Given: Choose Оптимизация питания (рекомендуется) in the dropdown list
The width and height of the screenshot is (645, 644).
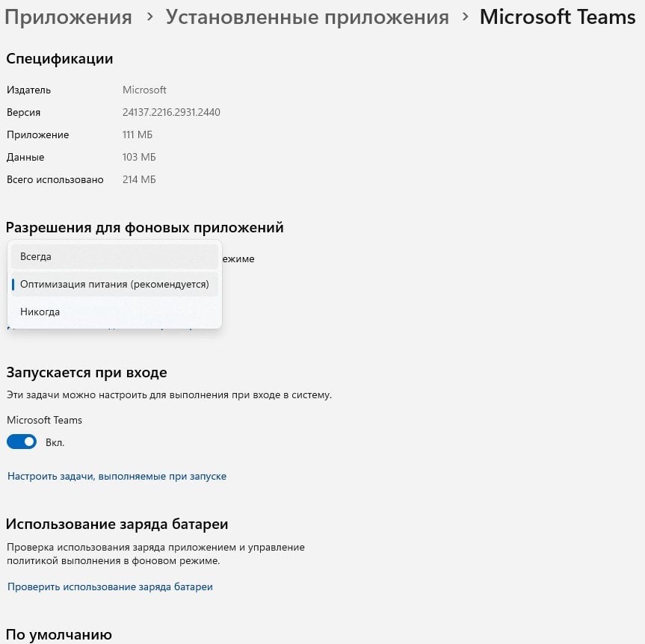Looking at the screenshot, I should 114,284.
